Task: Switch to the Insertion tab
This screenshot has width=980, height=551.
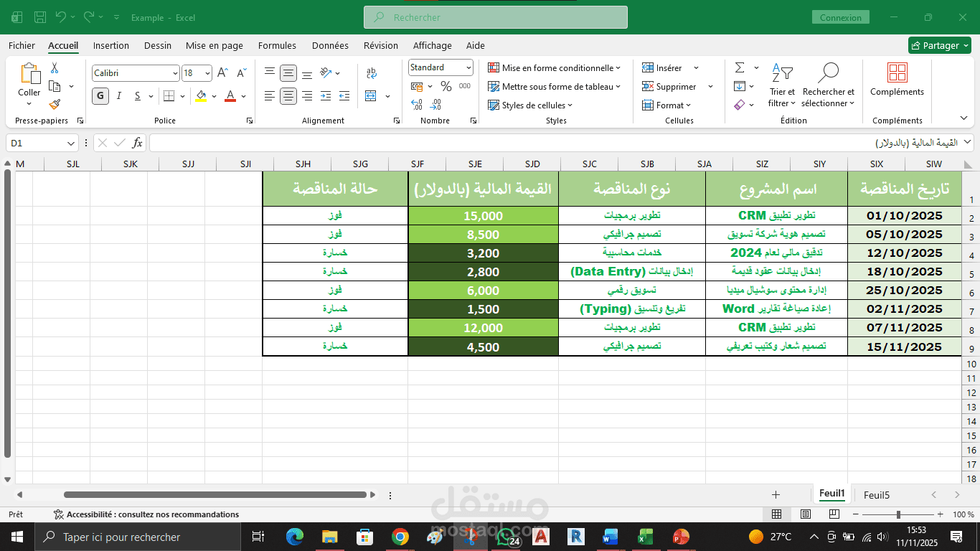Action: pyautogui.click(x=111, y=45)
